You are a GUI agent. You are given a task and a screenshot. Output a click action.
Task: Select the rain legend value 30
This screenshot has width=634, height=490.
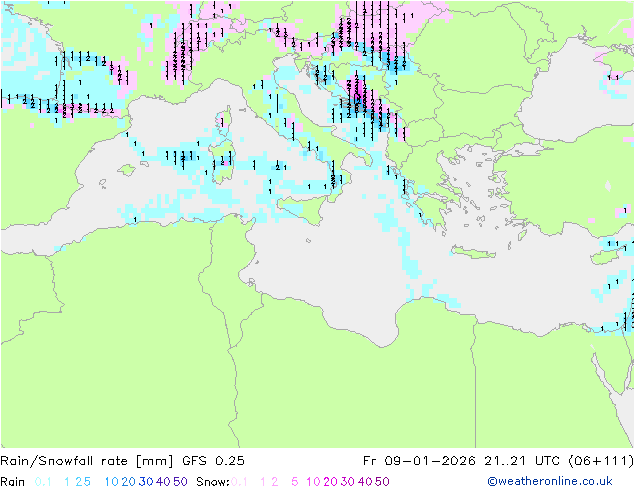pos(146,482)
